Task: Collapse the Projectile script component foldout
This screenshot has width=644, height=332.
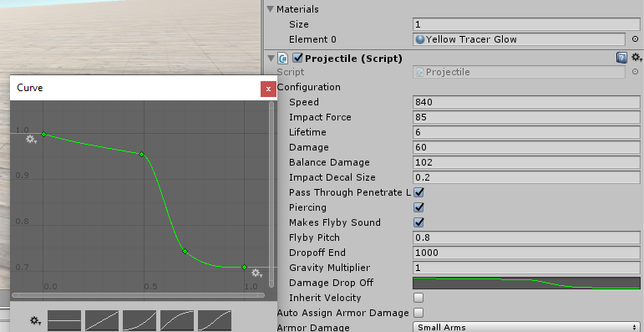Action: [x=271, y=58]
